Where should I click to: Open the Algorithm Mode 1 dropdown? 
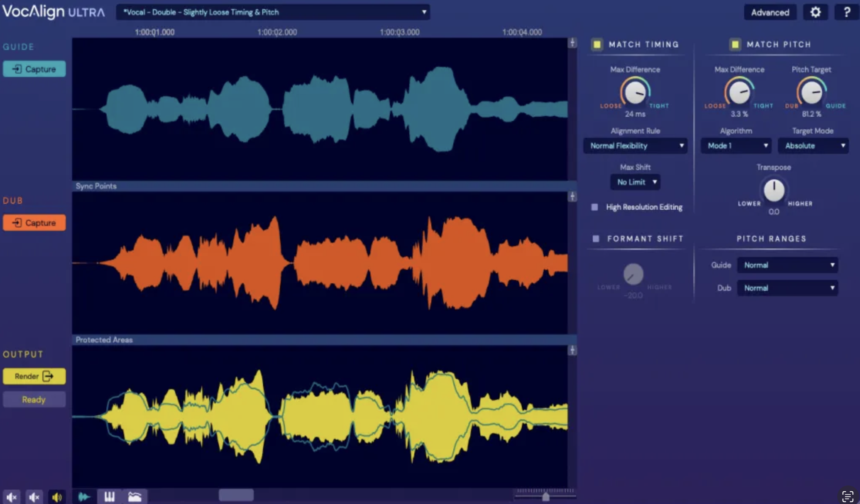click(736, 146)
